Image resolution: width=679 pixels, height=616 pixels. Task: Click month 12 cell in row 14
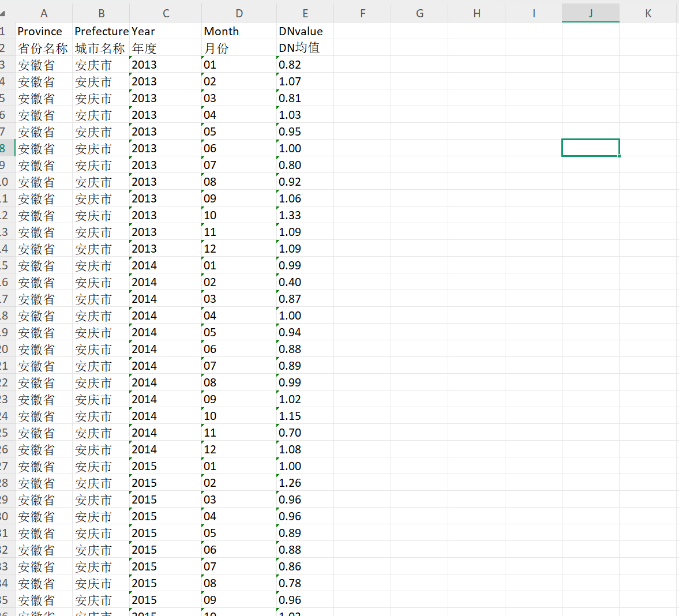tap(239, 249)
